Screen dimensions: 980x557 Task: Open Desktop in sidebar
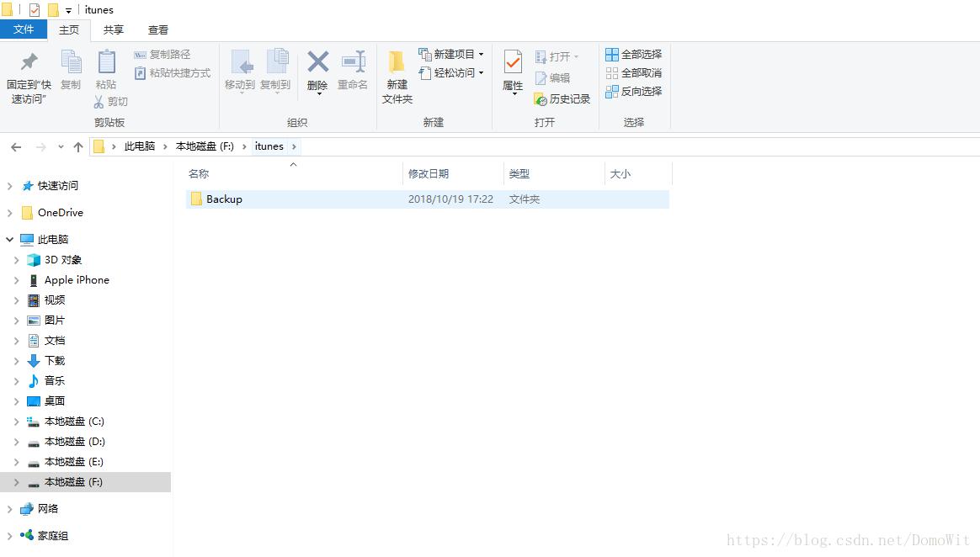pyautogui.click(x=47, y=401)
